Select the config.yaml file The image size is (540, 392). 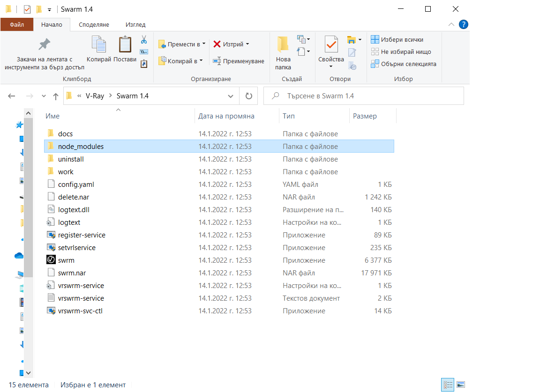pos(219,184)
